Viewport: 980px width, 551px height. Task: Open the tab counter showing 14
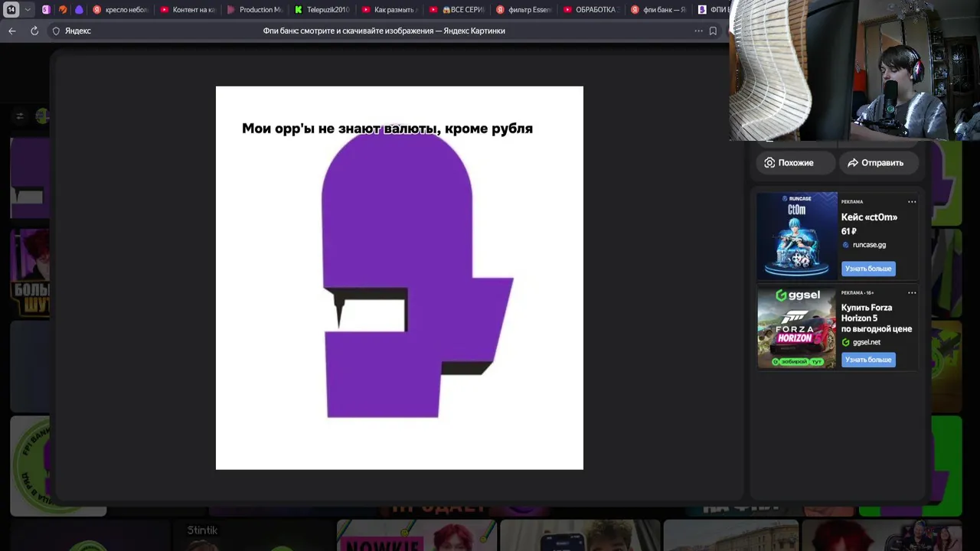11,10
